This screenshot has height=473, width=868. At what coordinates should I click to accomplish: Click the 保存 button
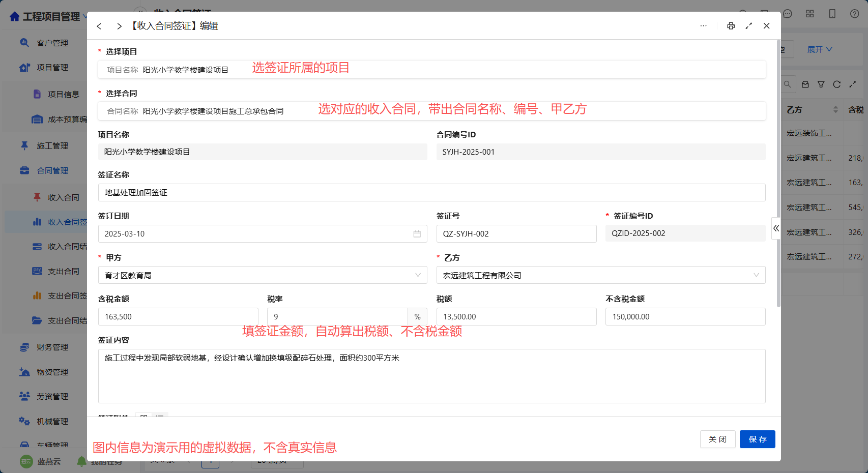[758, 439]
